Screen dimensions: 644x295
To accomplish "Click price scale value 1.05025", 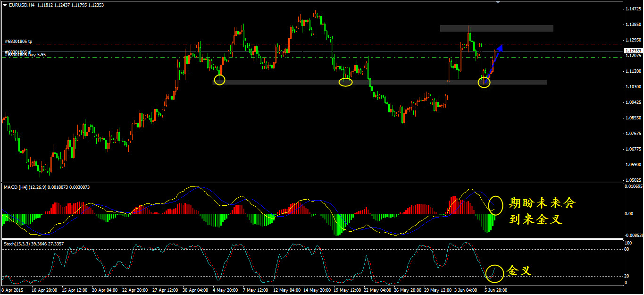I will (633, 180).
